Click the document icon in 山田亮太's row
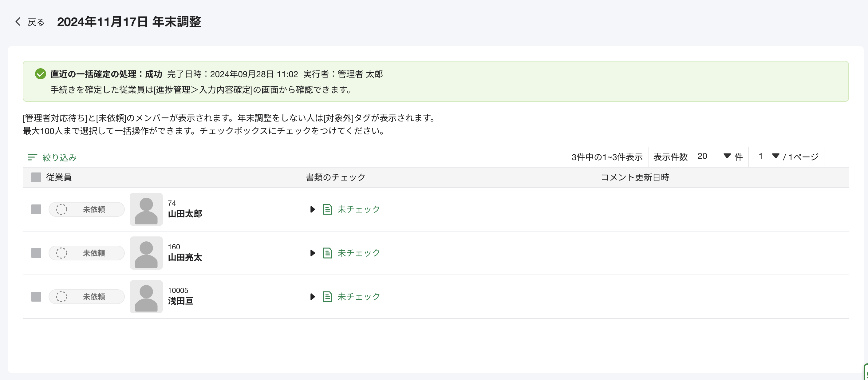Viewport: 868px width, 380px height. click(x=328, y=253)
